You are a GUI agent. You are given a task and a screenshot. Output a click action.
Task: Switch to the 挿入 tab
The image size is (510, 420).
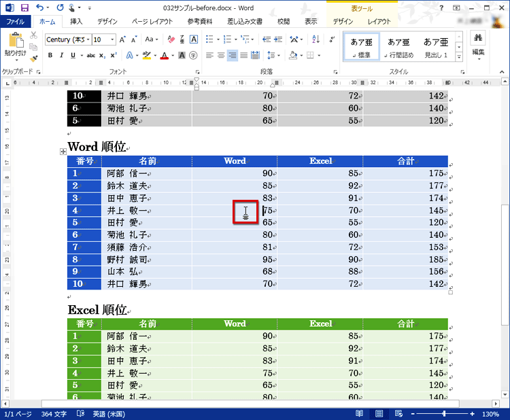click(x=76, y=22)
